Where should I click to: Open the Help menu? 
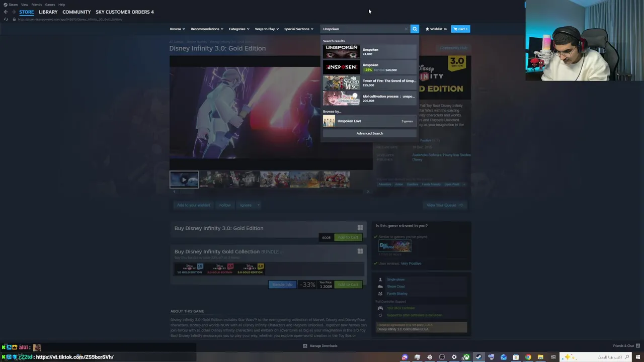point(61,5)
